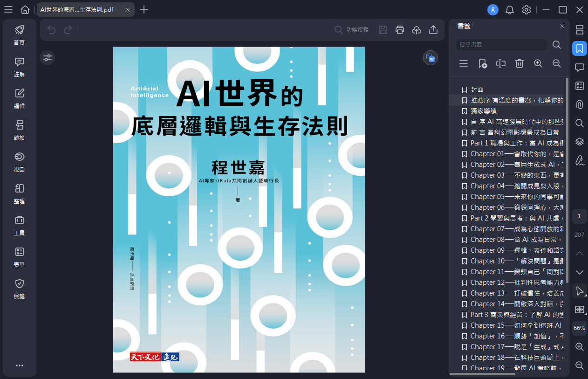
Task: Add a new bookmark
Action: 483,63
